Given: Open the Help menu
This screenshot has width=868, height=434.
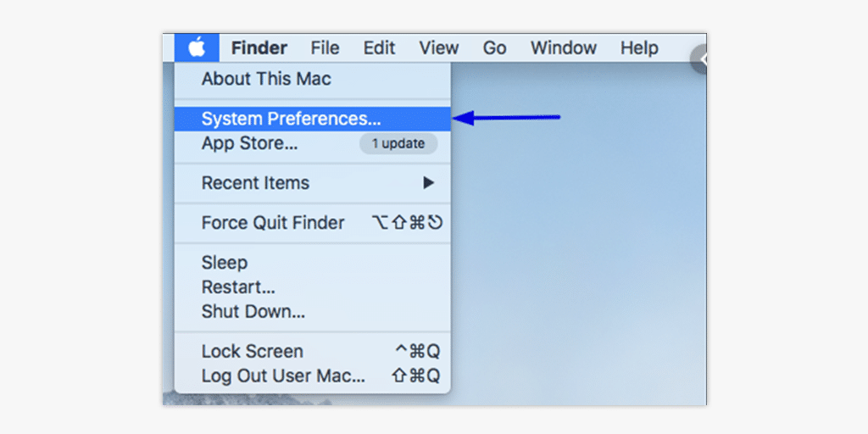Looking at the screenshot, I should 639,48.
